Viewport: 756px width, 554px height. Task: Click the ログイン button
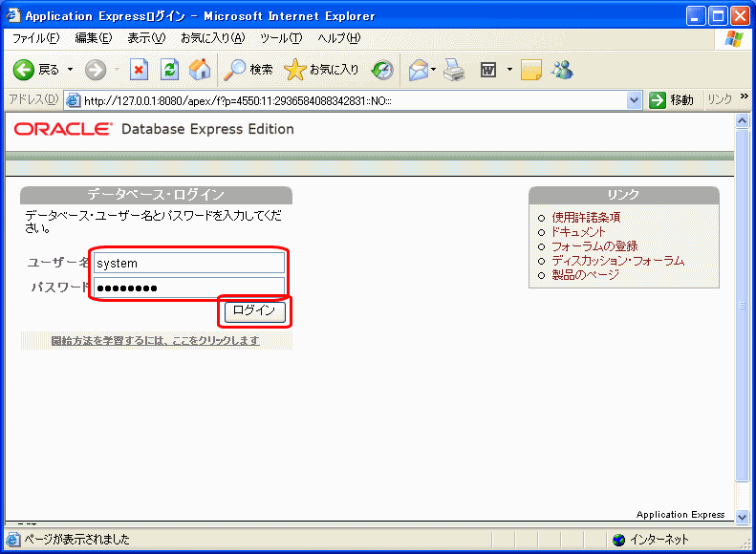254,310
